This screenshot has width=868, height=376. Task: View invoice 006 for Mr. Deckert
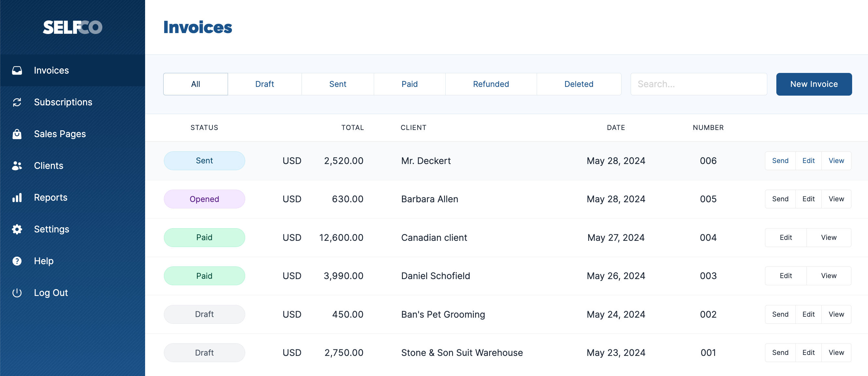click(836, 161)
